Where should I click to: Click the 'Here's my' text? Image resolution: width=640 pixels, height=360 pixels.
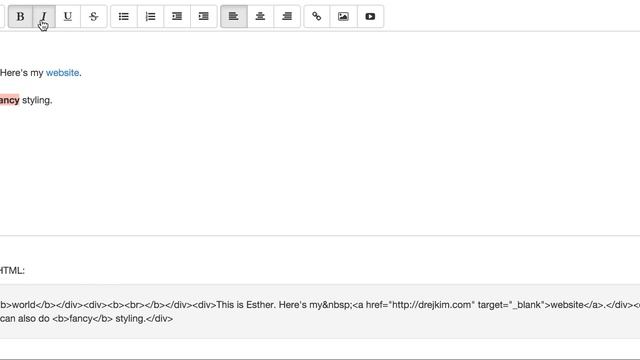pos(22,73)
